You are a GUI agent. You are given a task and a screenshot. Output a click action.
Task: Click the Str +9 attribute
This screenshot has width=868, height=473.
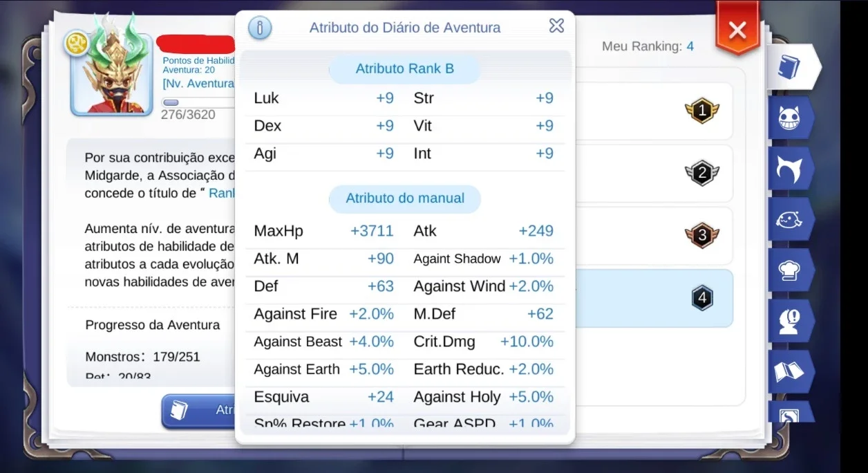[x=484, y=98]
